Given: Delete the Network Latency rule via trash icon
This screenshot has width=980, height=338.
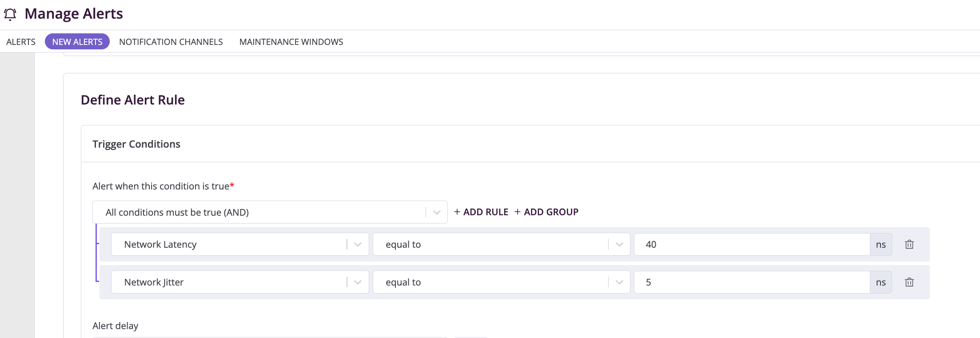Looking at the screenshot, I should (909, 244).
